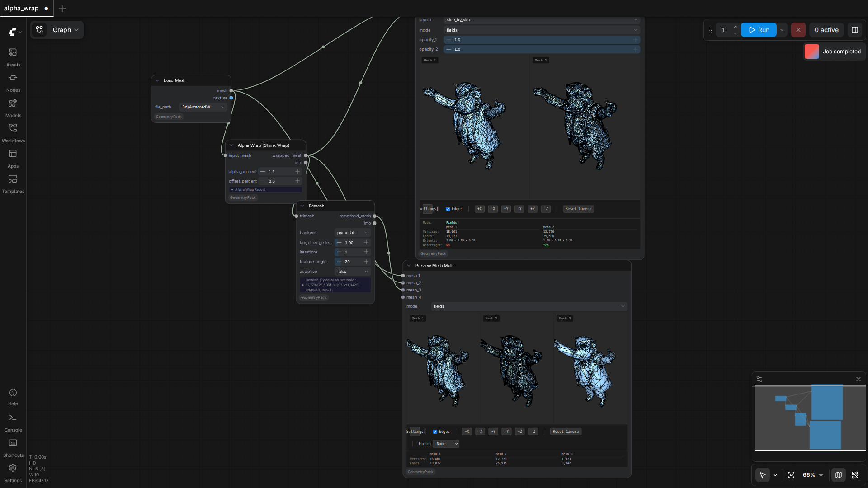Viewport: 868px width, 488px height.
Task: Collapse the Alpha Wrap node
Action: (231, 145)
